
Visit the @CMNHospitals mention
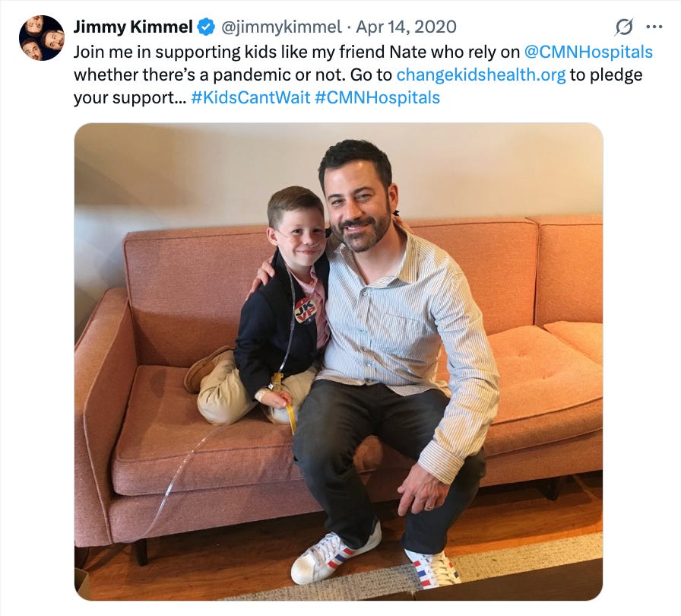(588, 52)
